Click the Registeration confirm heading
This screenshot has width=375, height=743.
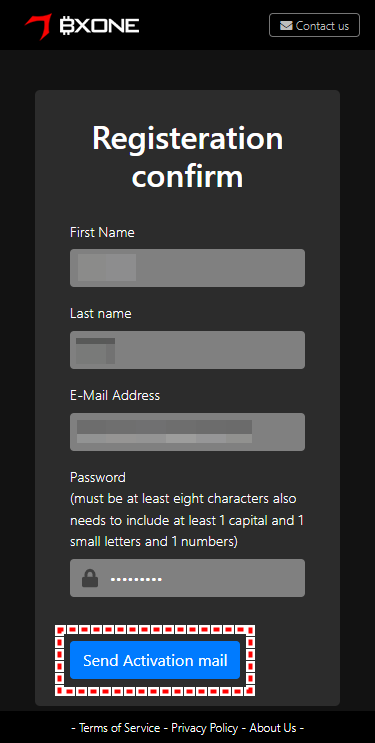(x=187, y=157)
